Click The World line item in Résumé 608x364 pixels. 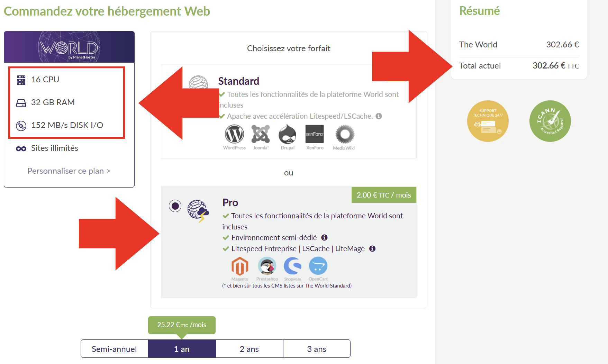(519, 45)
